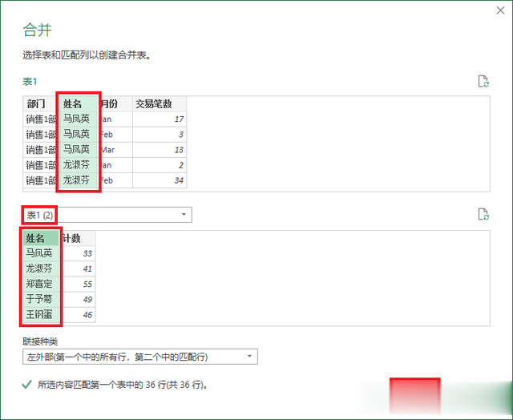Select 月份 column header
Screen dimensions: 513x420
(x=115, y=104)
